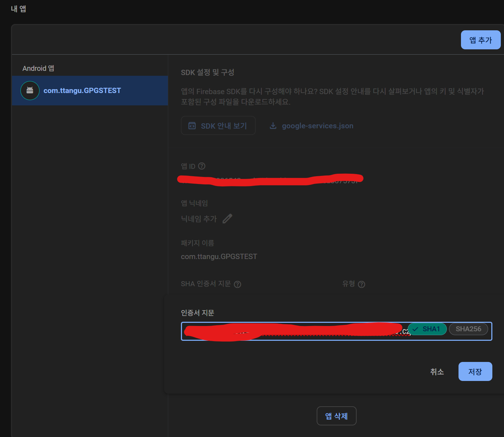Image resolution: width=504 pixels, height=437 pixels.
Task: Click the package name com.ttangu.GPGSTEST text
Action: [x=219, y=257]
